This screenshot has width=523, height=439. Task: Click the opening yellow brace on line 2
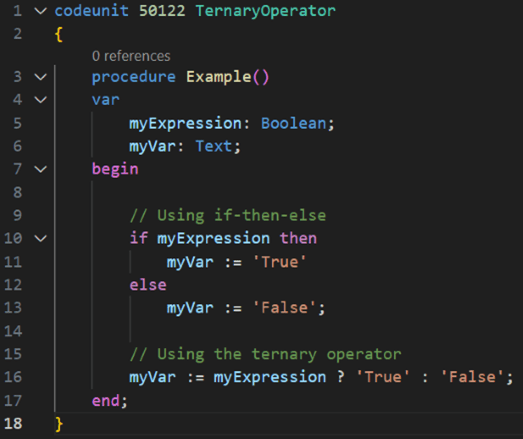point(59,34)
